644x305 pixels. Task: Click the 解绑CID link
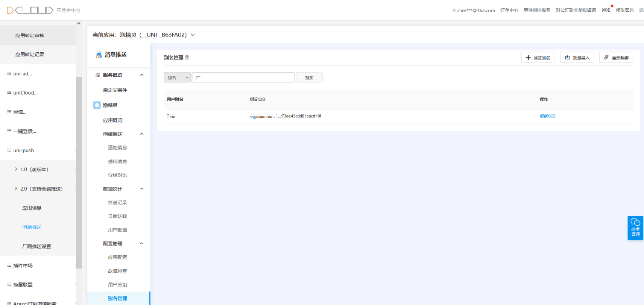point(547,116)
